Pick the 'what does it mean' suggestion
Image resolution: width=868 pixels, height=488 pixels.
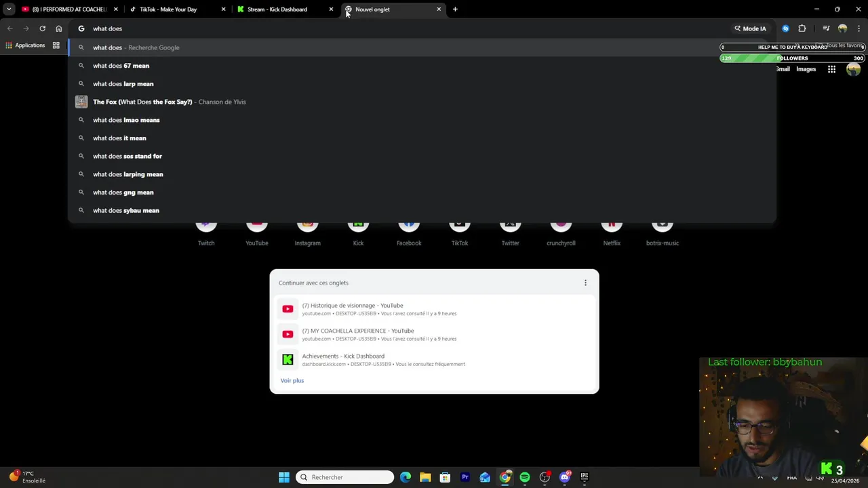pos(422,138)
